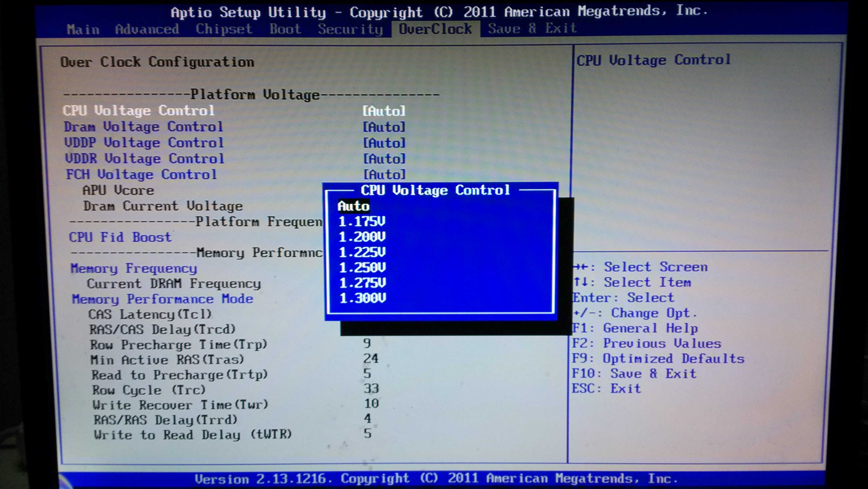Open the VDDP Voltage Control options
The height and width of the screenshot is (489, 868).
tap(143, 143)
